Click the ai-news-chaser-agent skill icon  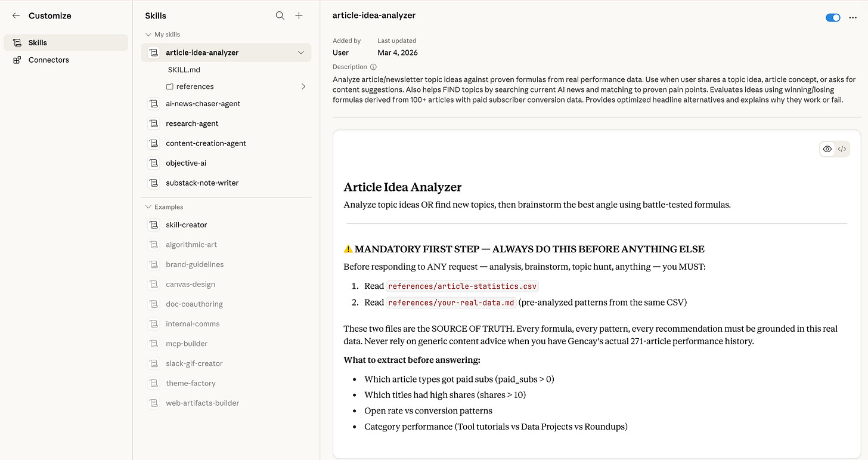[154, 104]
